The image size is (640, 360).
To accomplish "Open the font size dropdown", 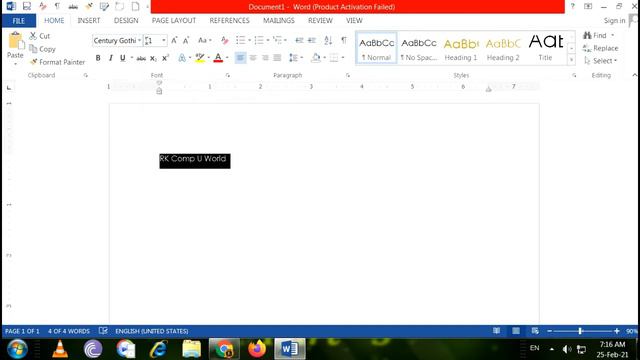I will 164,40.
